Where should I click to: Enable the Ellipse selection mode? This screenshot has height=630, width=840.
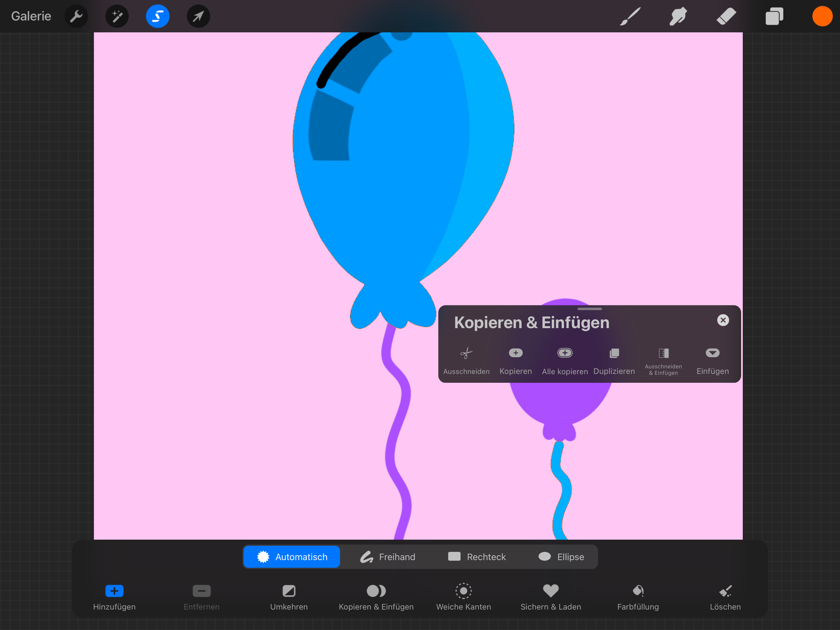[x=561, y=556]
